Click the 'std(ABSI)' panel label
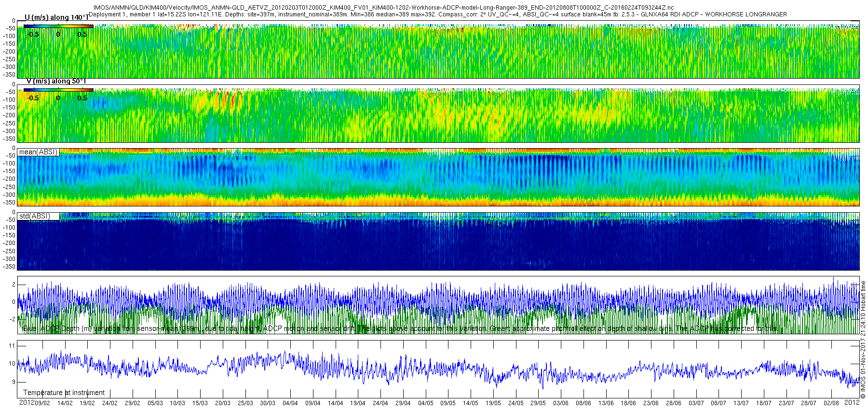The height and width of the screenshot is (410, 868). tap(34, 216)
